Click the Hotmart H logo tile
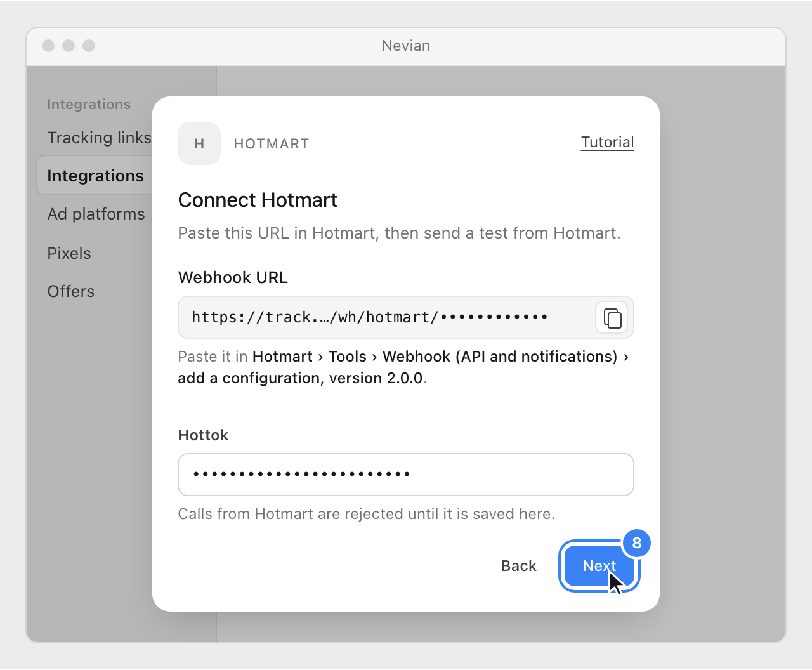 click(x=199, y=143)
